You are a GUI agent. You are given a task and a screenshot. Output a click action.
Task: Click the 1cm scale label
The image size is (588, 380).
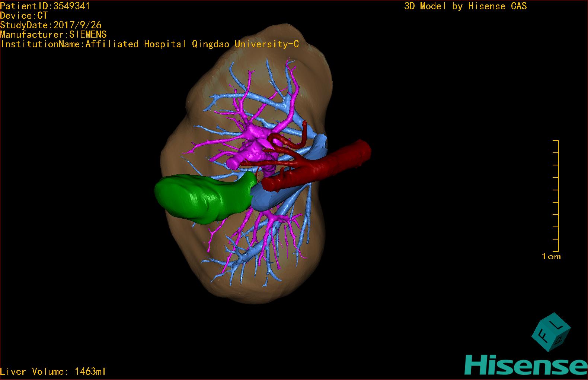(551, 256)
